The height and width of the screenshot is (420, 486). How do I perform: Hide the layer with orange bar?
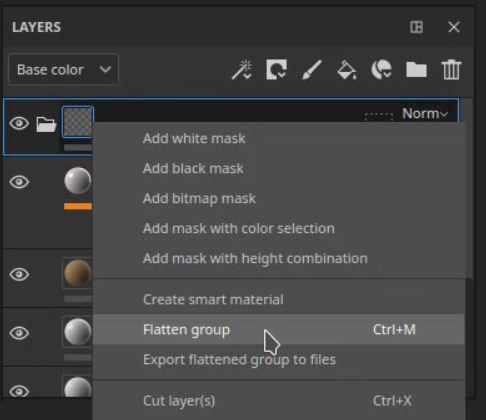[x=19, y=182]
